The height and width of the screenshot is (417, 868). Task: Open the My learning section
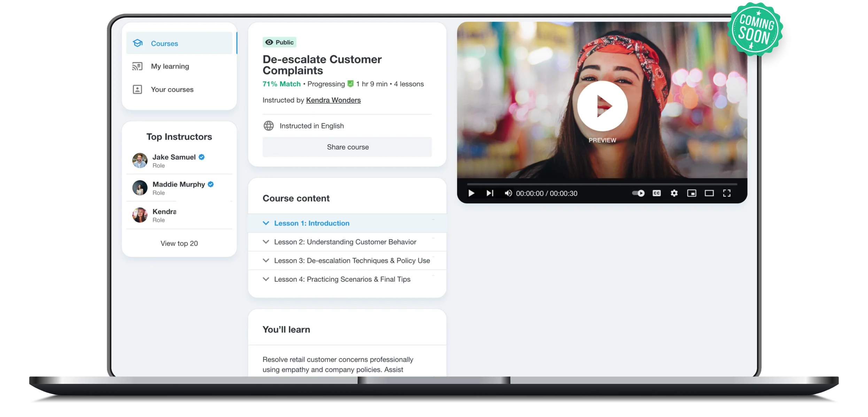[170, 66]
